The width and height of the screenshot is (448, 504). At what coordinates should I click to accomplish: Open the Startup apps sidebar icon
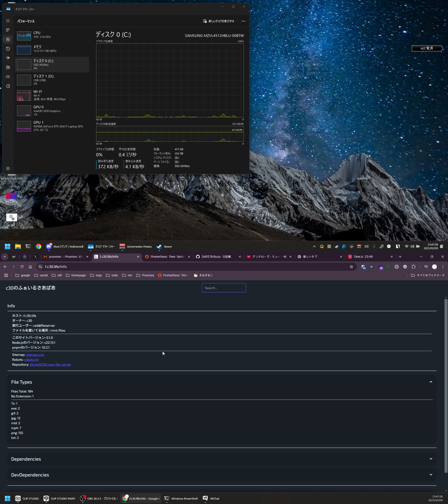click(8, 58)
